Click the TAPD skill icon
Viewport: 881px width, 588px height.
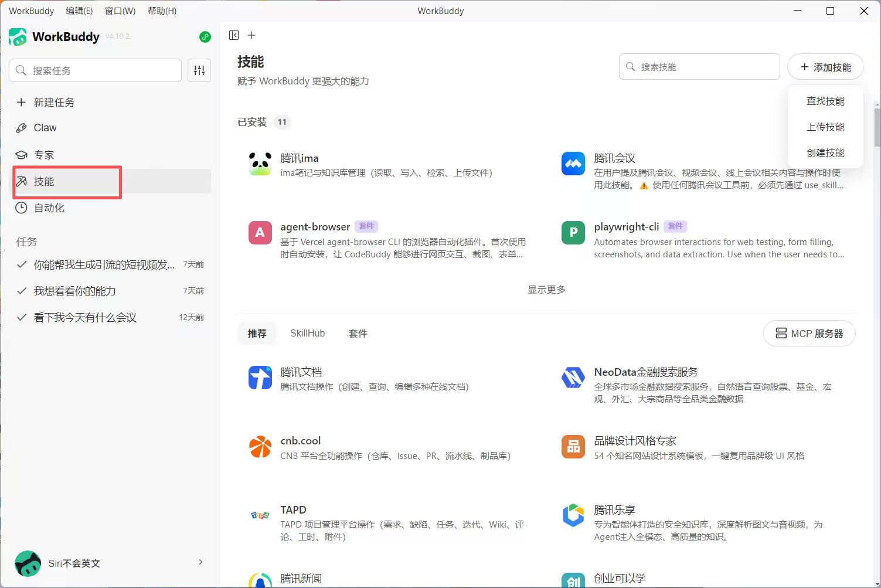(x=260, y=515)
